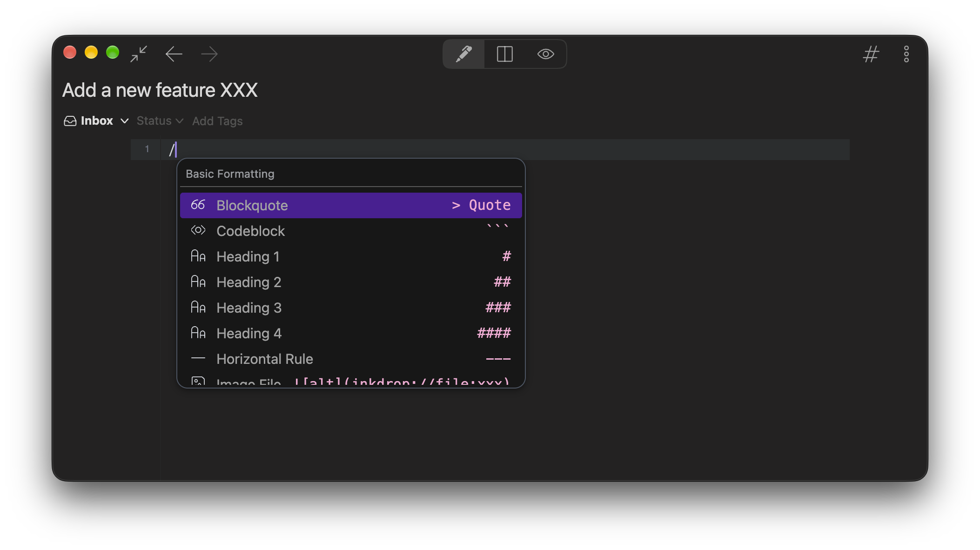Insert a Horizontal Rule from the menu
Screen dimensions: 980x550
pyautogui.click(x=351, y=359)
